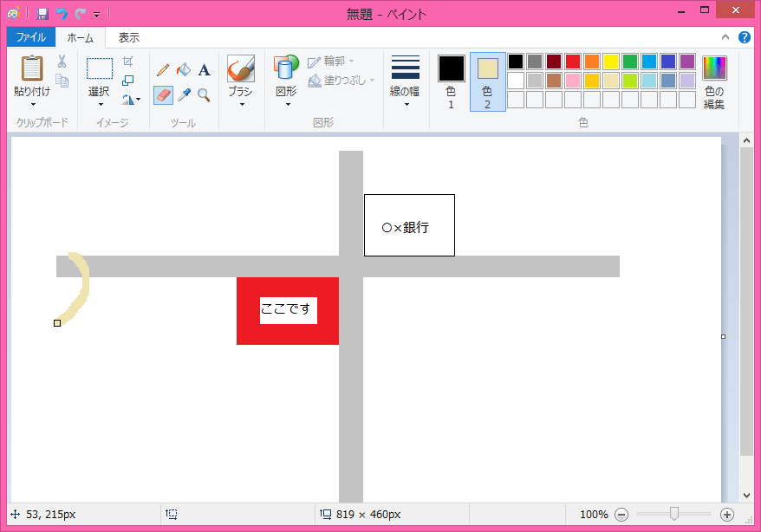Expand the rotate or flip dropdown
Viewport: 761px width, 532px height.
[x=131, y=100]
